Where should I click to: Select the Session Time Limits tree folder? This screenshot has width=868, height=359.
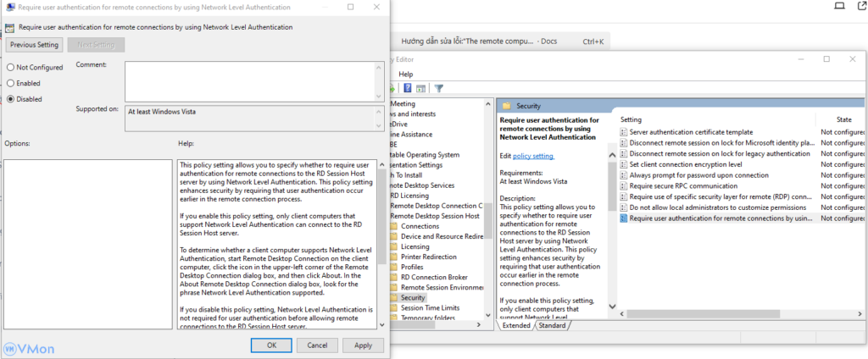(x=429, y=308)
